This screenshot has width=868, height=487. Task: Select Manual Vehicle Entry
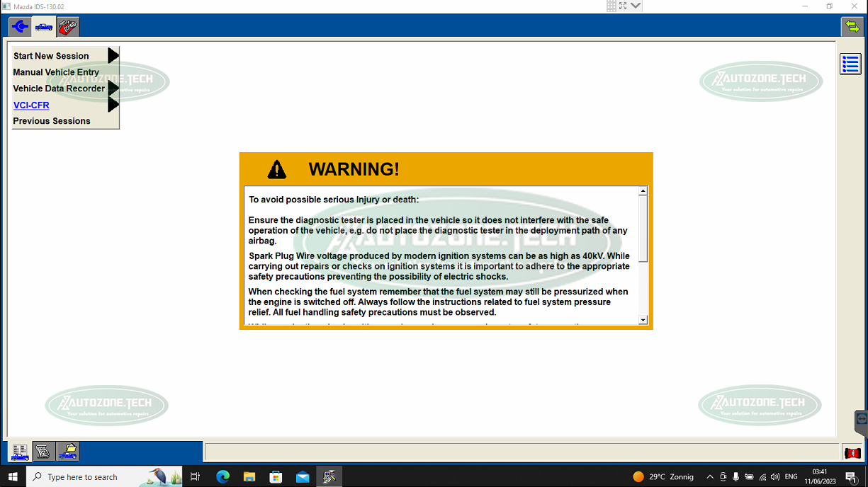(x=56, y=72)
